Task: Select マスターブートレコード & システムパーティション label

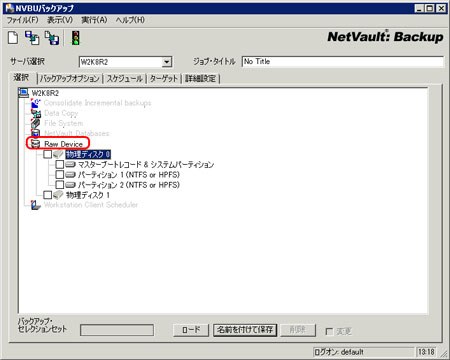Action: pos(146,164)
